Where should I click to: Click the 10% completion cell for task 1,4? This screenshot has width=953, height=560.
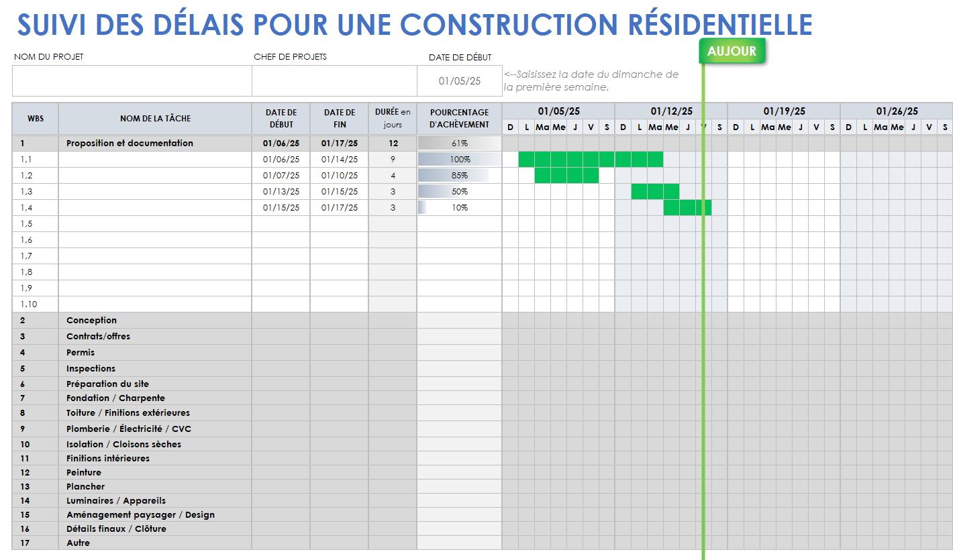click(x=460, y=208)
